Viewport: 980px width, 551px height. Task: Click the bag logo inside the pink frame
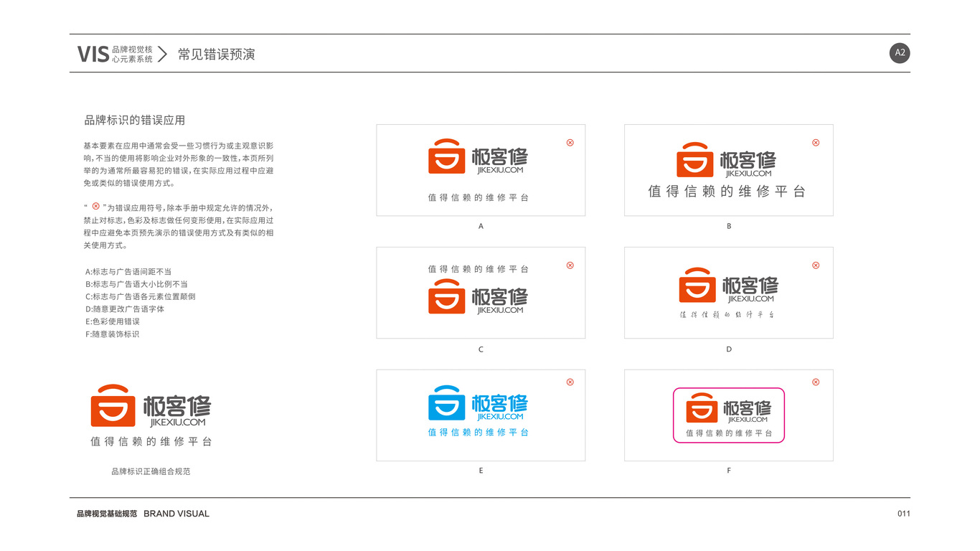click(x=702, y=408)
